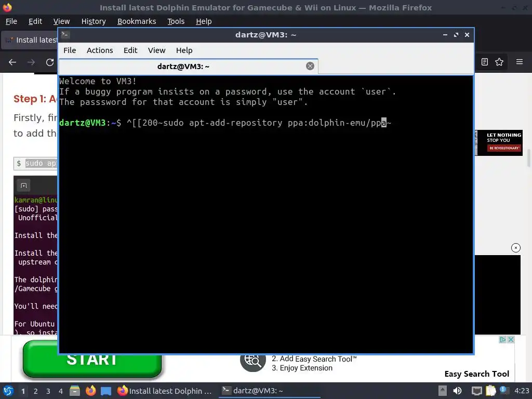Open the file manager from taskbar

click(75, 391)
